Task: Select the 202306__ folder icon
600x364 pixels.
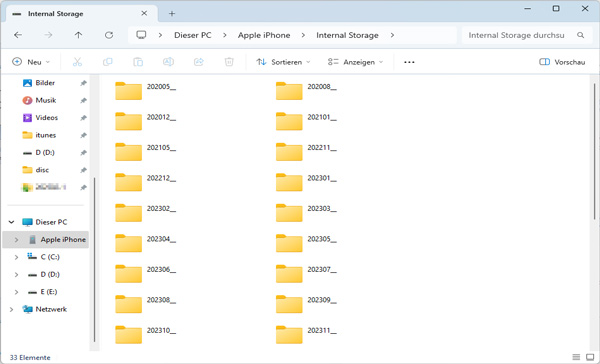Action: [129, 274]
